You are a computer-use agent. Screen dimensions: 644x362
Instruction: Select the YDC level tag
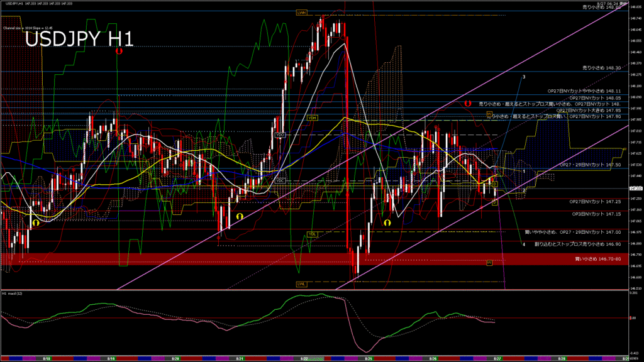[280, 181]
